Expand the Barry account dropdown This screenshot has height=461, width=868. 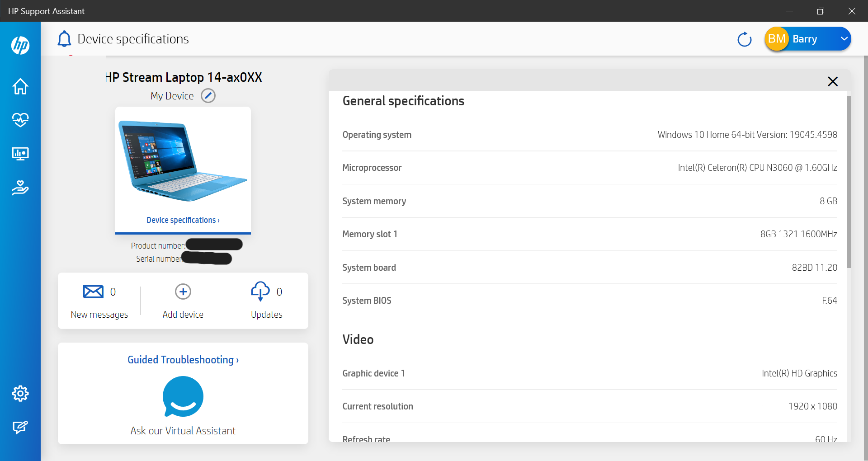tap(844, 39)
